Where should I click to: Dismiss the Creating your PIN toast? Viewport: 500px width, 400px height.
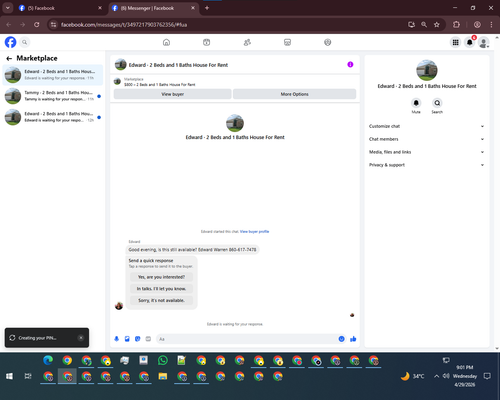(81, 338)
